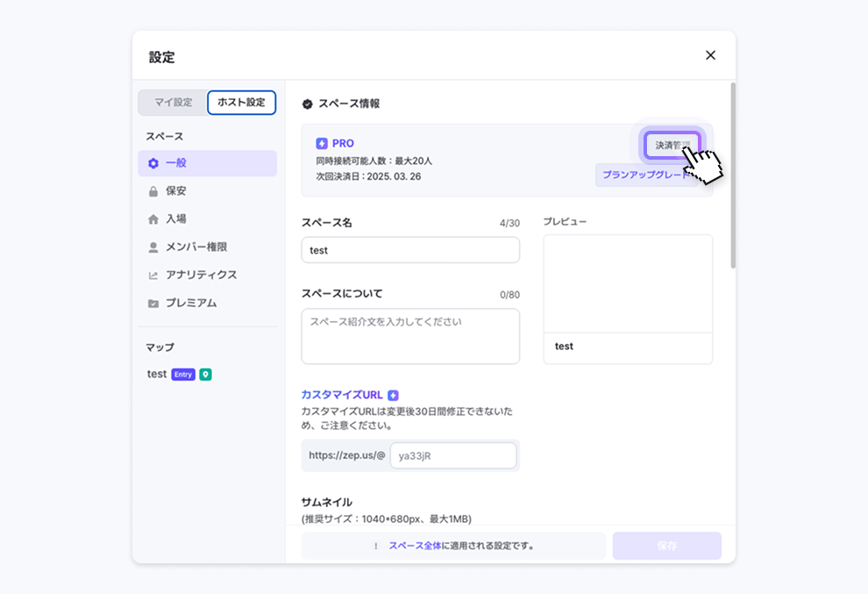Open the スペース全体 link
This screenshot has height=594, width=868.
click(415, 546)
